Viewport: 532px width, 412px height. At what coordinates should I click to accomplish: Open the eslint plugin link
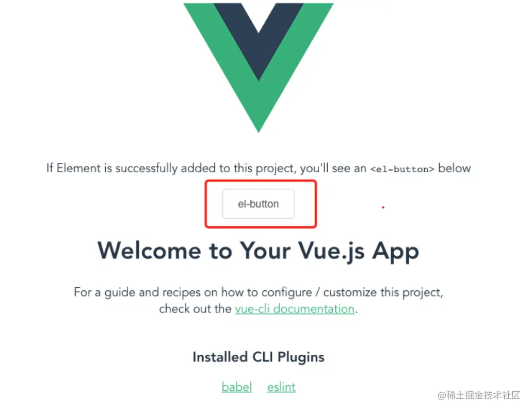pos(281,387)
